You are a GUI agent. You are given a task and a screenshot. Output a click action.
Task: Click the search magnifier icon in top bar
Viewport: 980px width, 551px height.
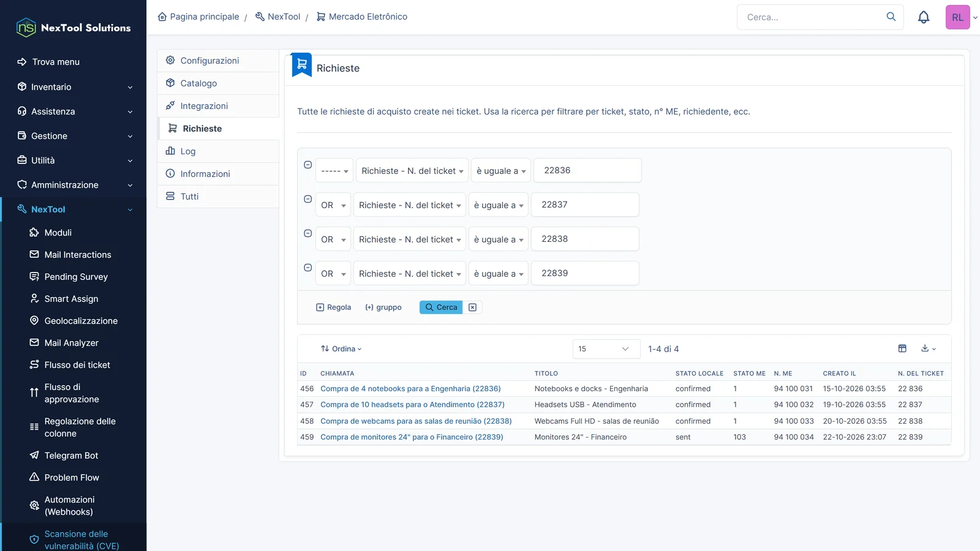click(891, 17)
